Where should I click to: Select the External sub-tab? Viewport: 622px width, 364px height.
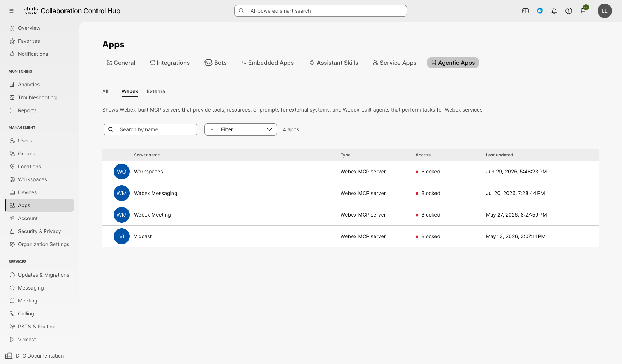coord(157,91)
